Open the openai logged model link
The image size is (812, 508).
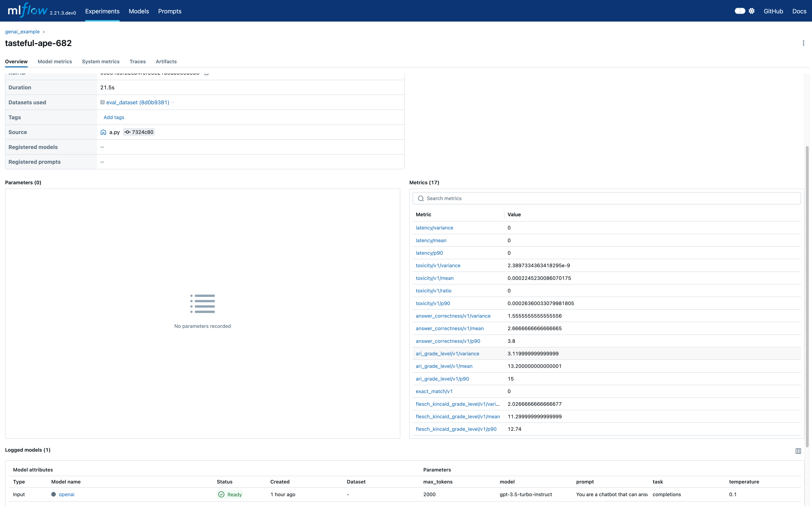tap(67, 494)
